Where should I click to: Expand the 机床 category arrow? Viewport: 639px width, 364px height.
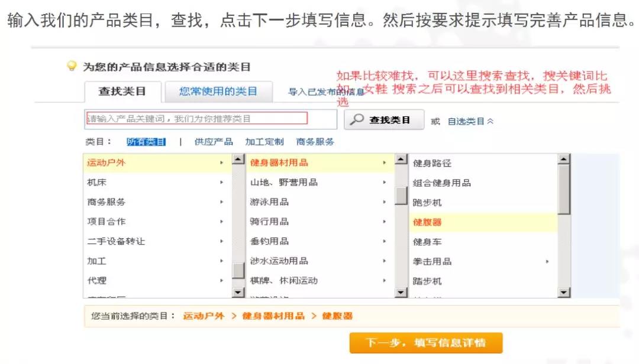point(222,183)
